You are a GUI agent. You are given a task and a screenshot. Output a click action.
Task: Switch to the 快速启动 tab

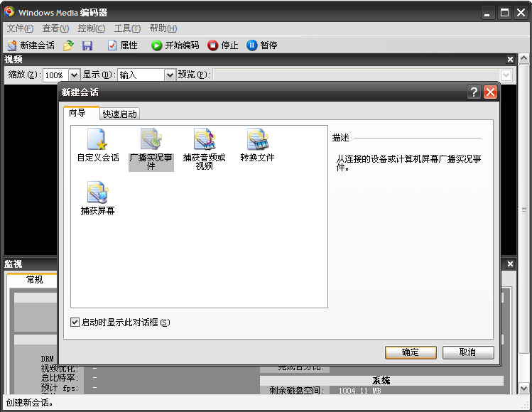[119, 114]
